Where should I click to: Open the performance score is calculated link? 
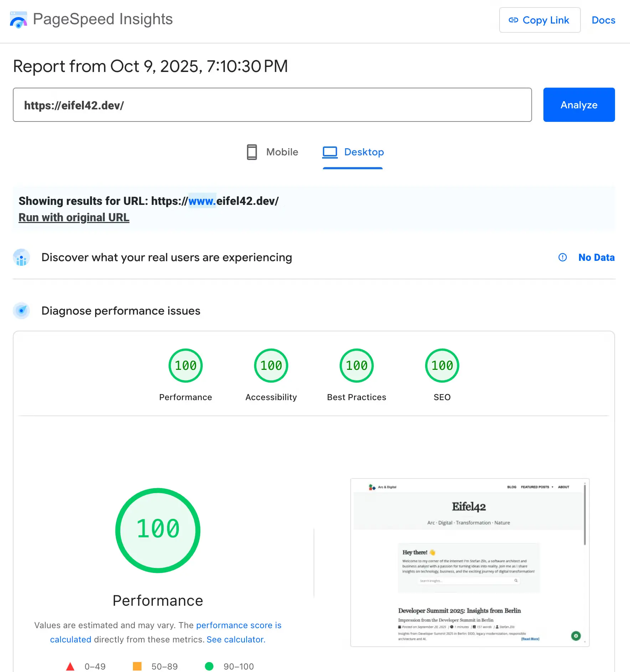[x=238, y=625]
